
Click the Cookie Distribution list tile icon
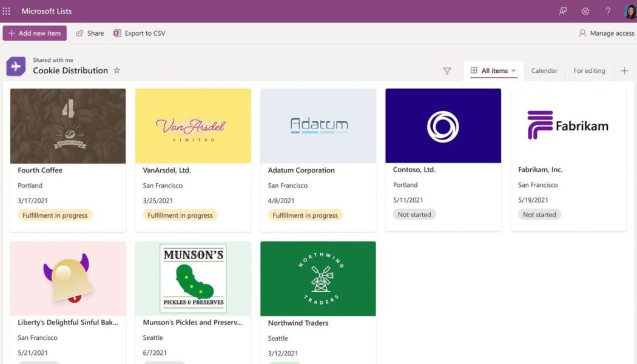15,65
